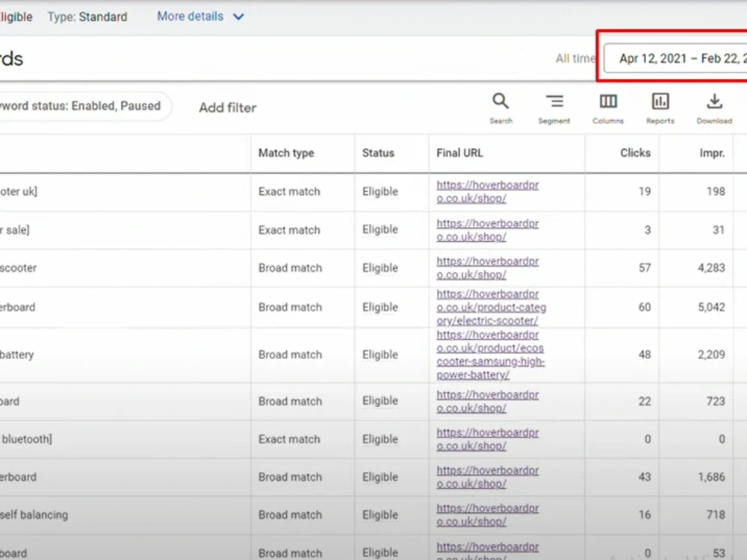Select Add filter
Screen dimensions: 747x560
[228, 108]
